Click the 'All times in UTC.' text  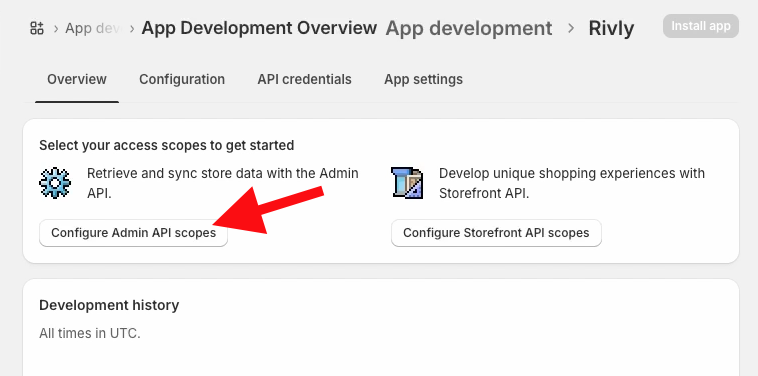click(x=90, y=333)
